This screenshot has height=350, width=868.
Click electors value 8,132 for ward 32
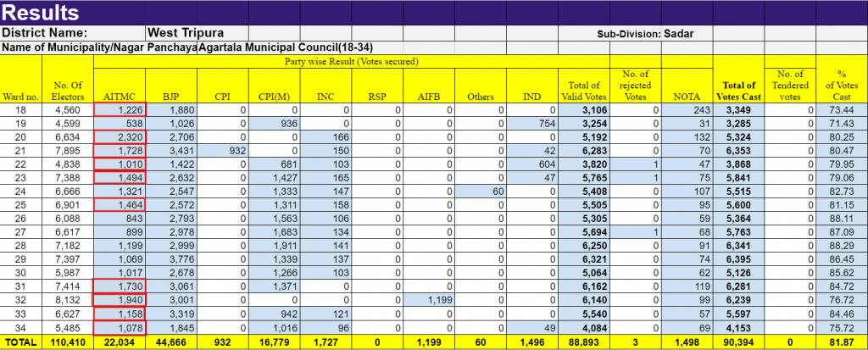pos(68,300)
